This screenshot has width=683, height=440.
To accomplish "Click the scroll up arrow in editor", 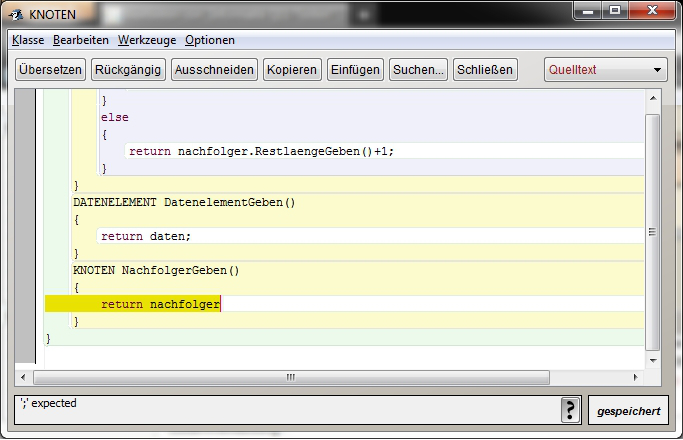I will [653, 98].
